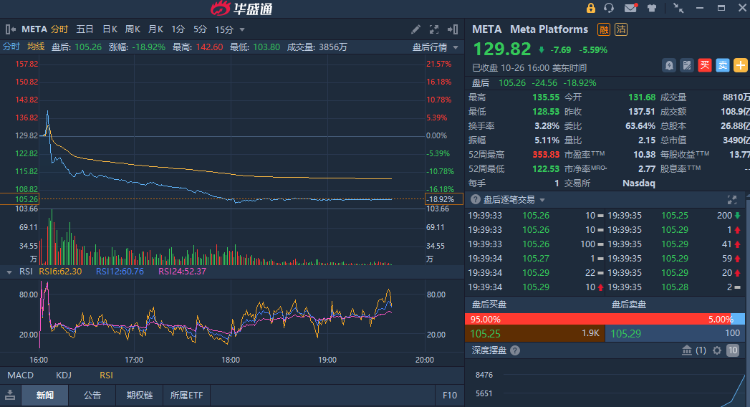
Task: Select the pencil drawing tool icon
Action: (x=416, y=30)
